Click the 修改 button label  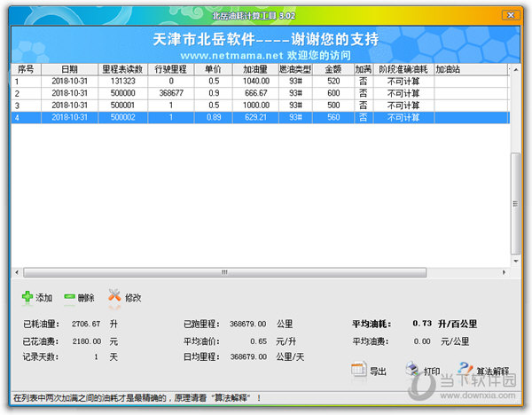(133, 298)
